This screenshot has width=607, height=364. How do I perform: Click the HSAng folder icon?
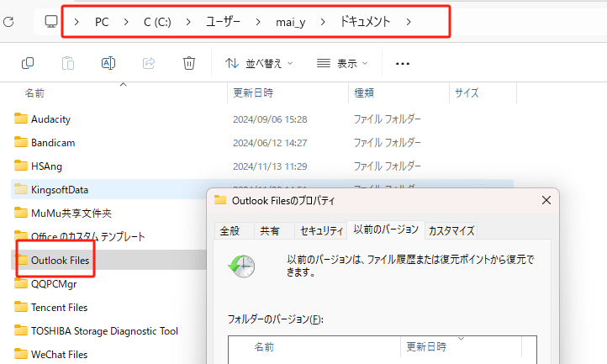21,166
